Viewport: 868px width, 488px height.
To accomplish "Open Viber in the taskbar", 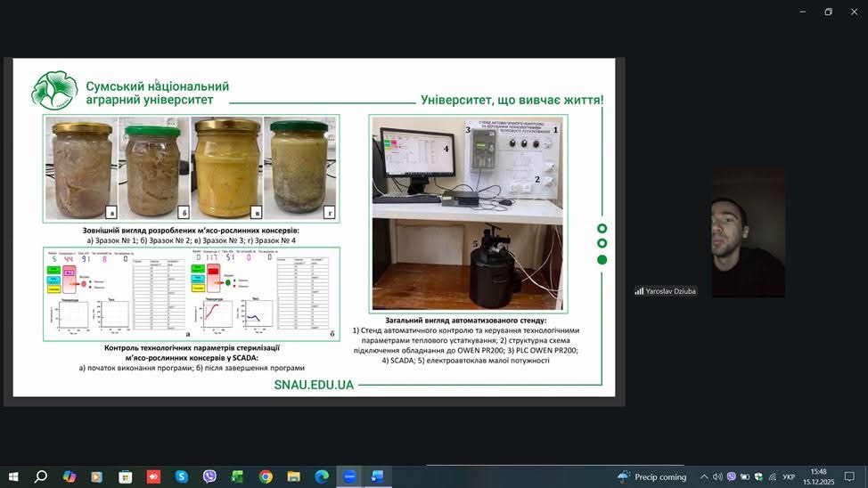I will [209, 477].
